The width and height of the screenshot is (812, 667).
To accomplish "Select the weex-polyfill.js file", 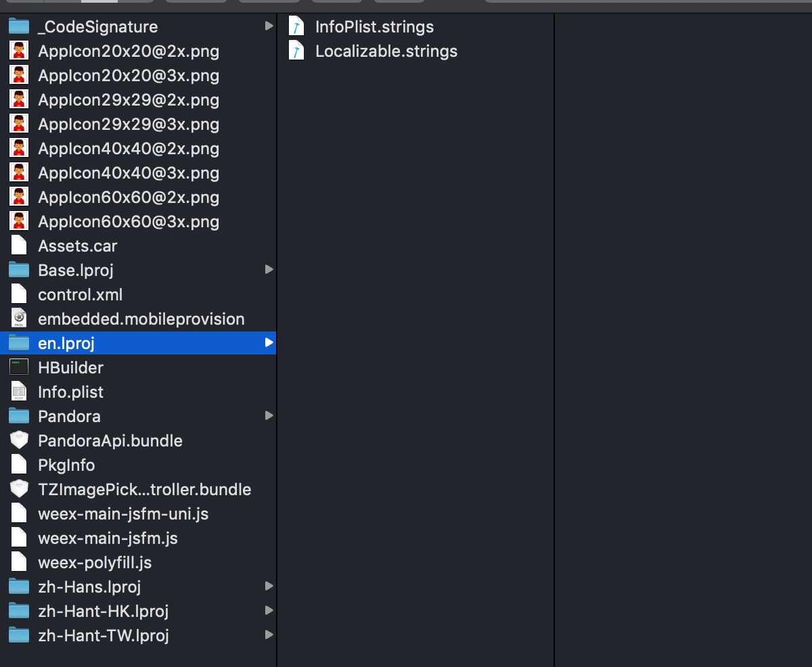I will coord(95,562).
